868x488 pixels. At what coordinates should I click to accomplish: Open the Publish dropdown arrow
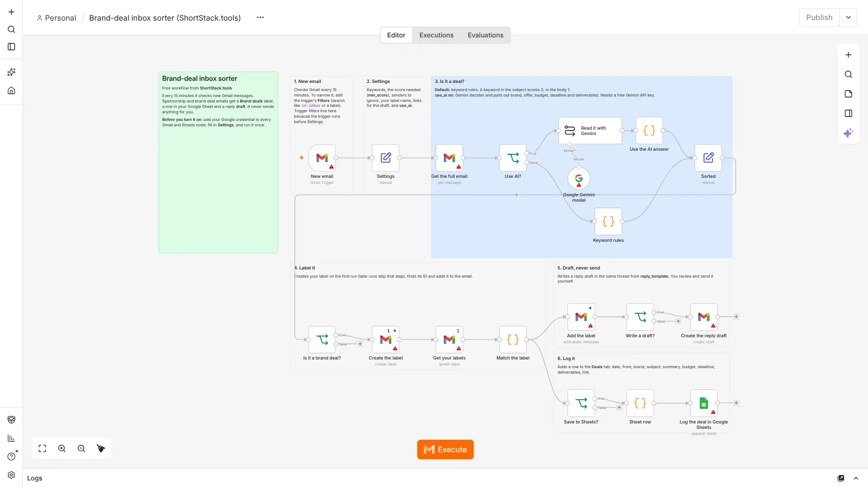pos(848,17)
